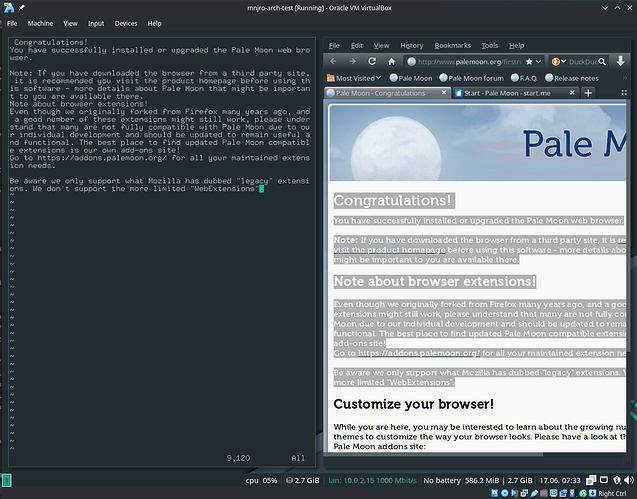Image resolution: width=637 pixels, height=499 pixels.
Task: Close the start.me tab
Action: (572, 93)
